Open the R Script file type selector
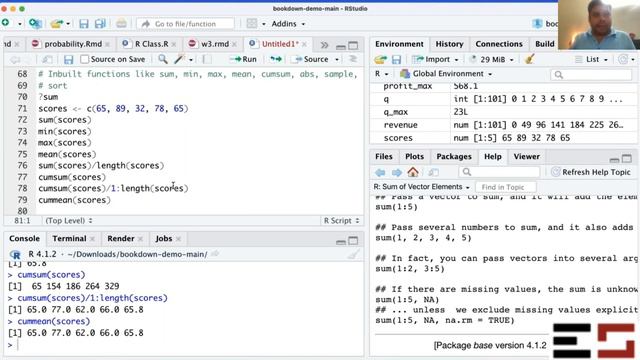This screenshot has width=640, height=360. point(341,221)
